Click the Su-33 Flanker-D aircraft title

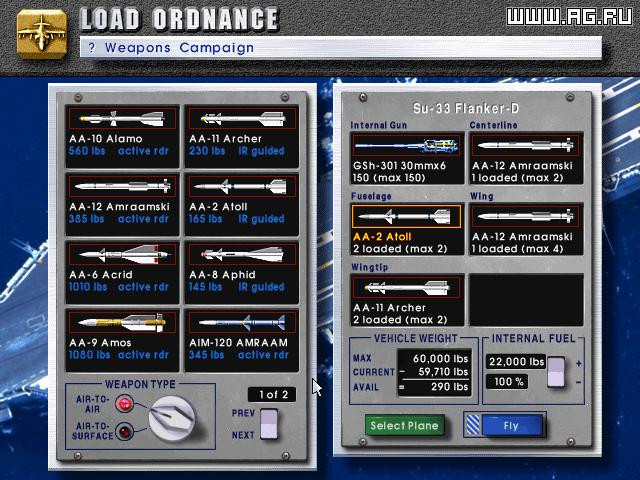[466, 109]
